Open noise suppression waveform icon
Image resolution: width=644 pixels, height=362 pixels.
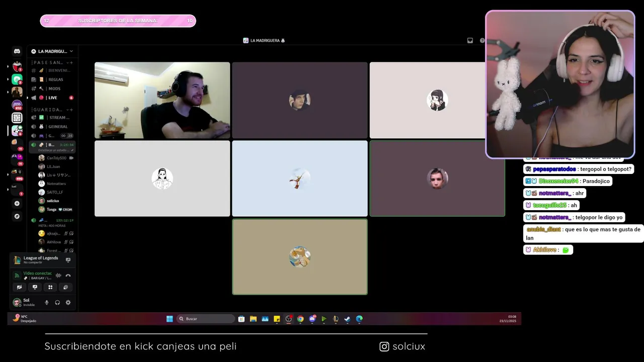click(58, 276)
